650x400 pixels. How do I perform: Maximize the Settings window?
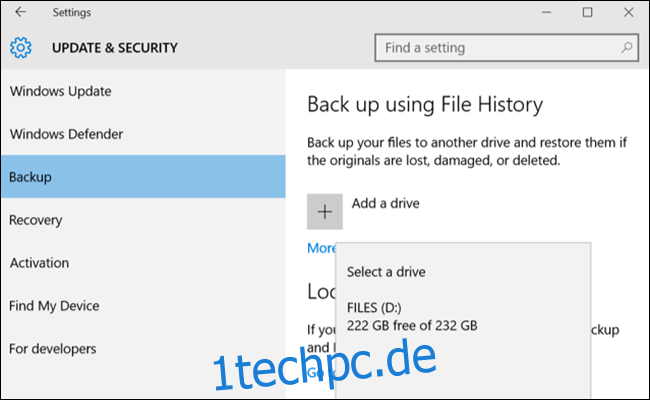click(587, 12)
